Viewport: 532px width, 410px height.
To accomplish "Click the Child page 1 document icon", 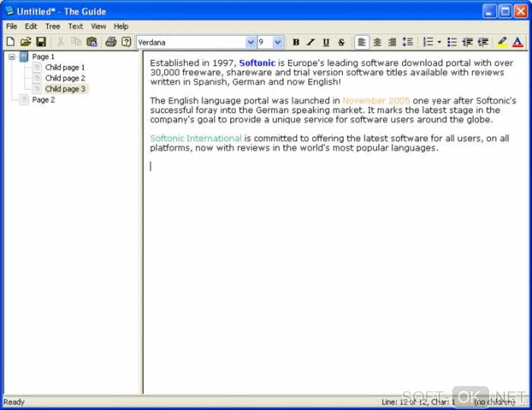I will (x=37, y=67).
